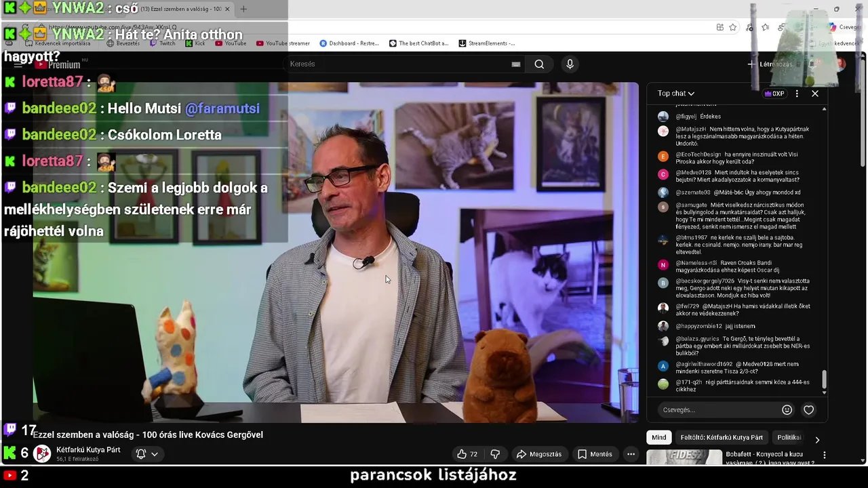The height and width of the screenshot is (488, 868).
Task: Click the @171-q2h green chat avatar
Action: coord(663,384)
